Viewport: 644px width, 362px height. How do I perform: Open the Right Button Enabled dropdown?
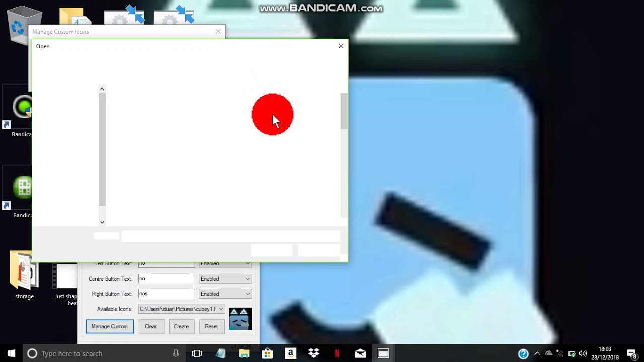point(225,294)
